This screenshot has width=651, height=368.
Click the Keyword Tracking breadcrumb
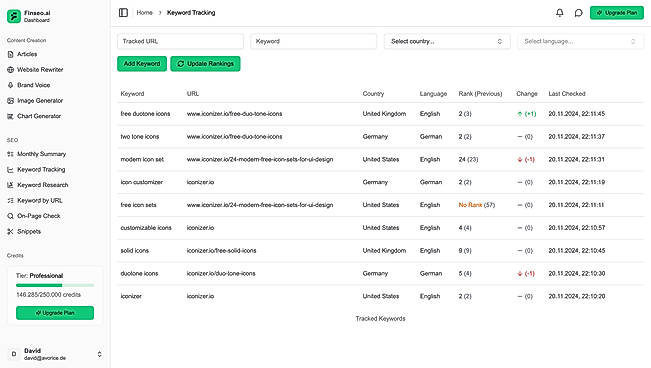pyautogui.click(x=191, y=12)
